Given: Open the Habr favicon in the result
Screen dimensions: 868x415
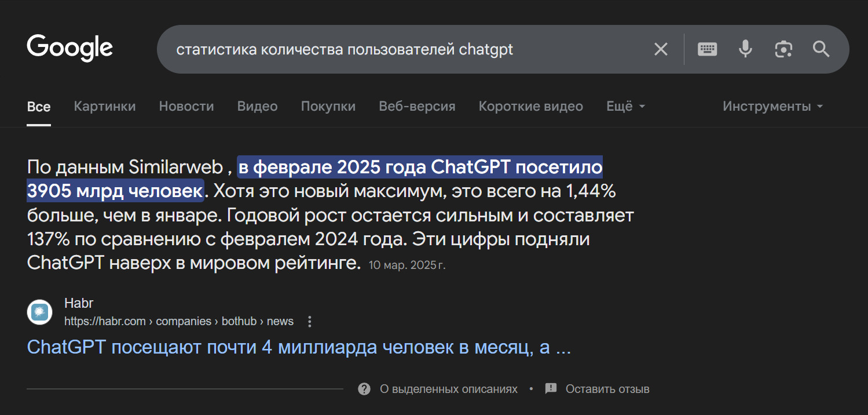Looking at the screenshot, I should click(40, 312).
